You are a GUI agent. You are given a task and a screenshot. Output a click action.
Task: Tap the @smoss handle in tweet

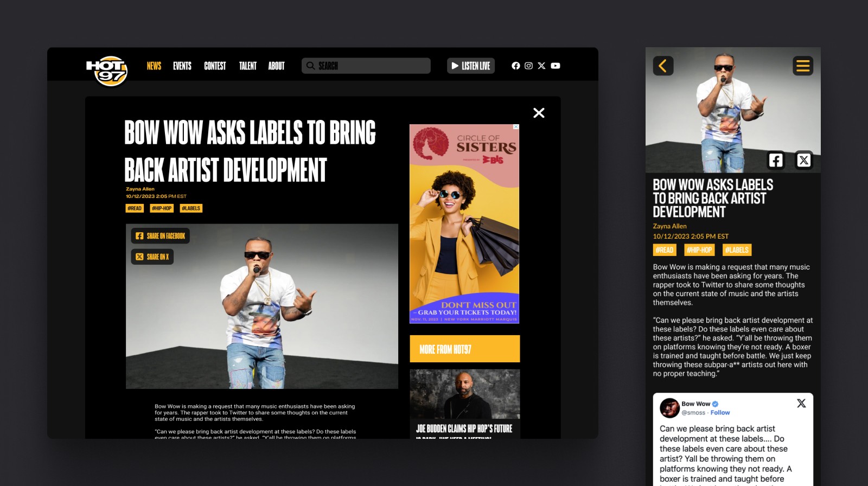tap(693, 413)
